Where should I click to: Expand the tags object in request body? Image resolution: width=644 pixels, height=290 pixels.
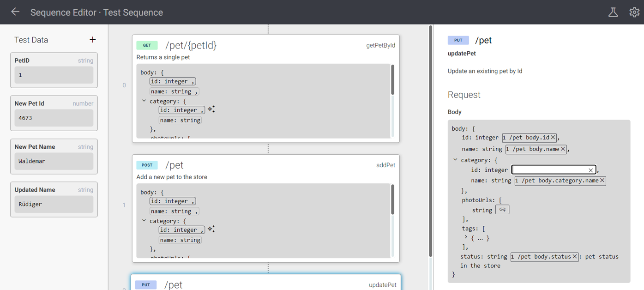point(465,237)
